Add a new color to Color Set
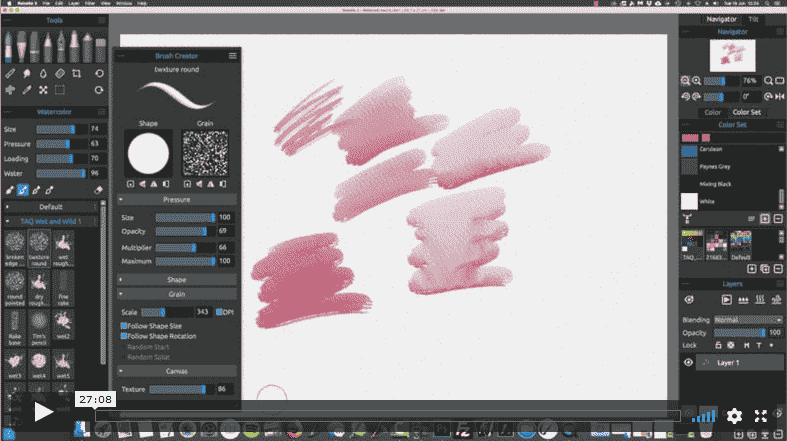This screenshot has height=441, width=787. point(764,219)
